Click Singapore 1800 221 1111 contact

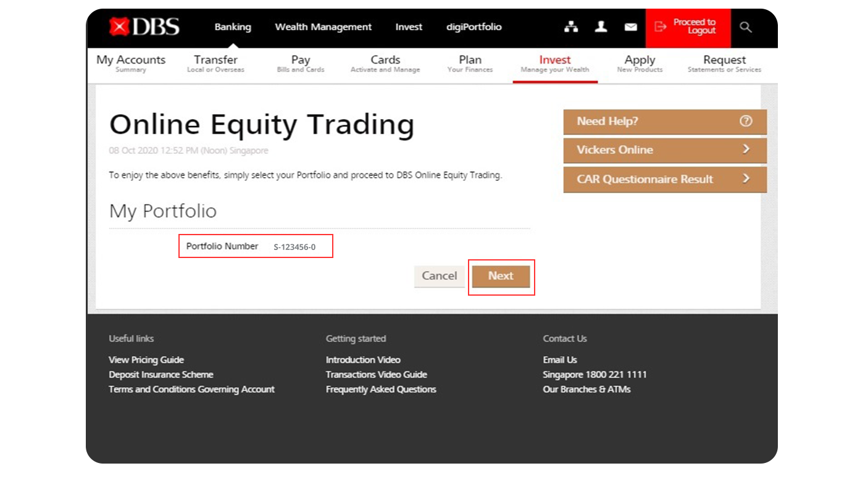[595, 375]
